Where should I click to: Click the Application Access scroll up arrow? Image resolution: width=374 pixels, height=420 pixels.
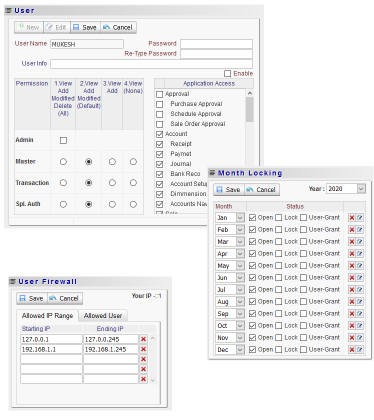250,93
